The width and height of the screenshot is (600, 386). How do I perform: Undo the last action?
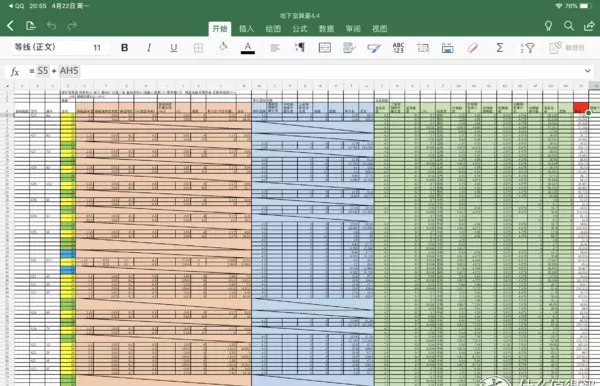[51, 26]
